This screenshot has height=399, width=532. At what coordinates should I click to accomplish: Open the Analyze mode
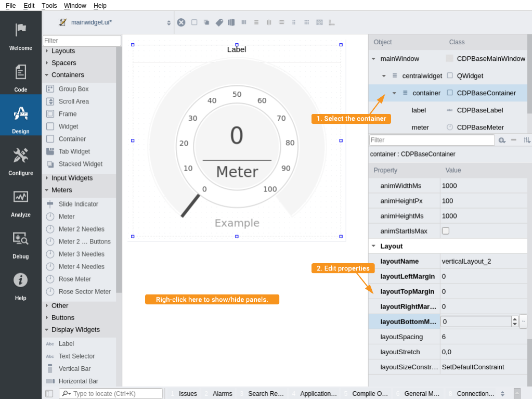pyautogui.click(x=21, y=202)
